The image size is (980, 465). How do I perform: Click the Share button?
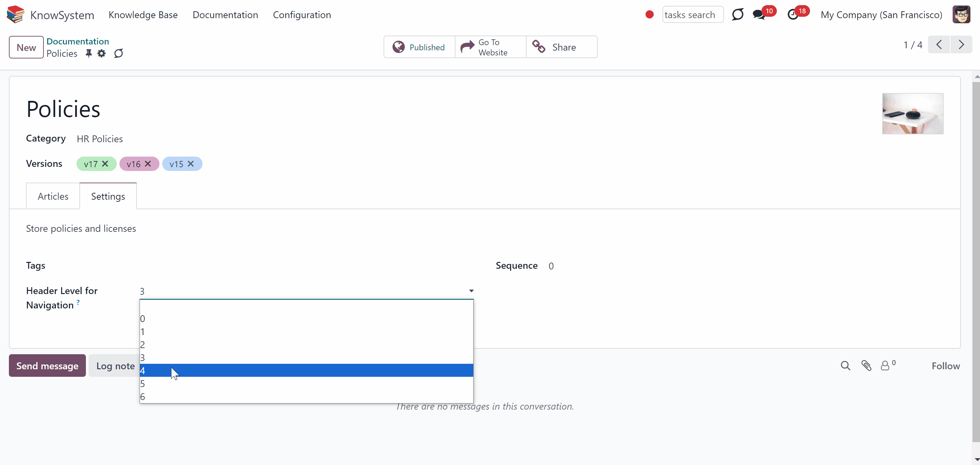pos(562,47)
